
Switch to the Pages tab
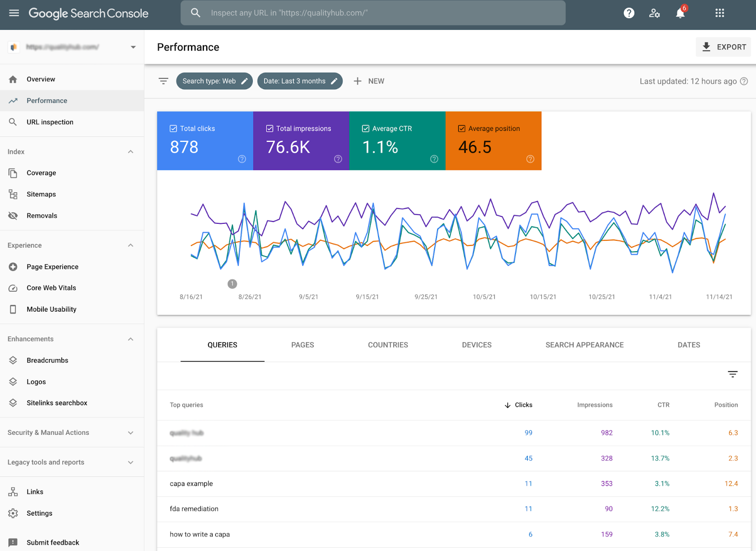[x=303, y=345]
